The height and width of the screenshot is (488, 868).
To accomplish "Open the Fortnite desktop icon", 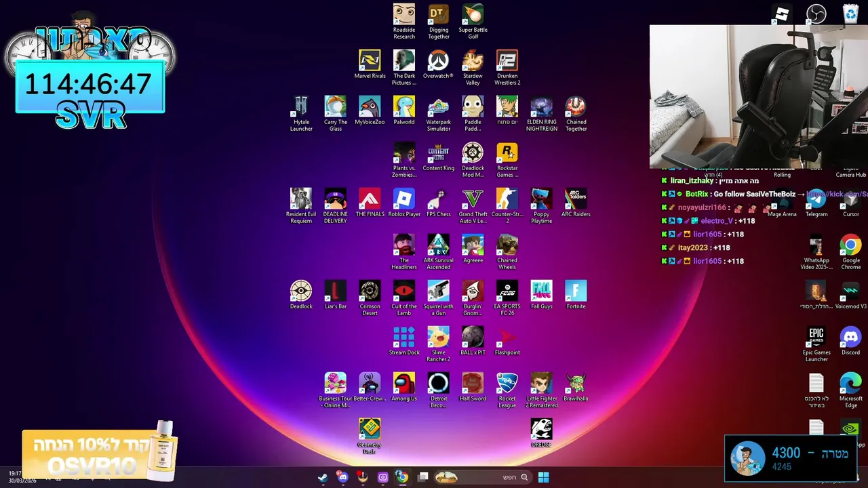I will (x=576, y=295).
